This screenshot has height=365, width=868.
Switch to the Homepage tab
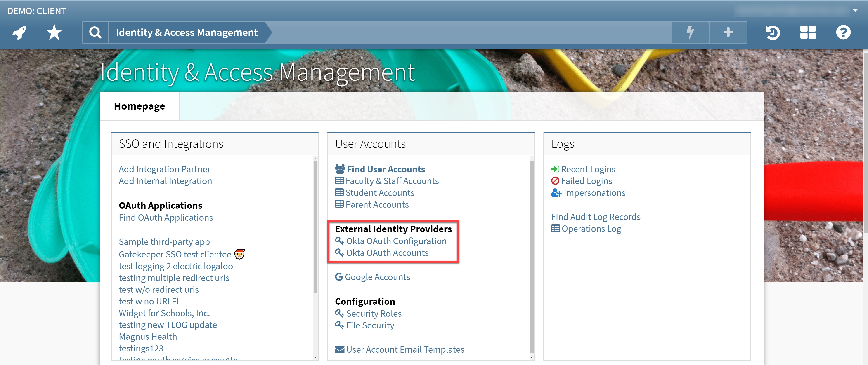140,106
